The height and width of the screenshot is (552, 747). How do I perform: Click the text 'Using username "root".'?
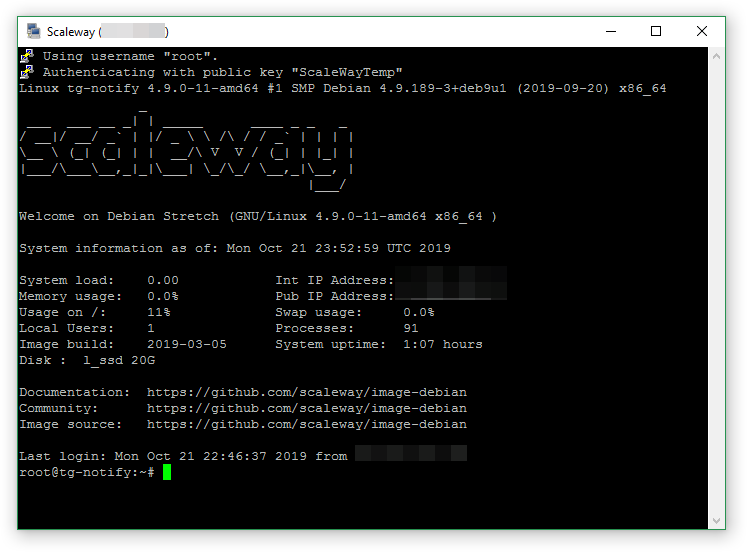point(130,56)
